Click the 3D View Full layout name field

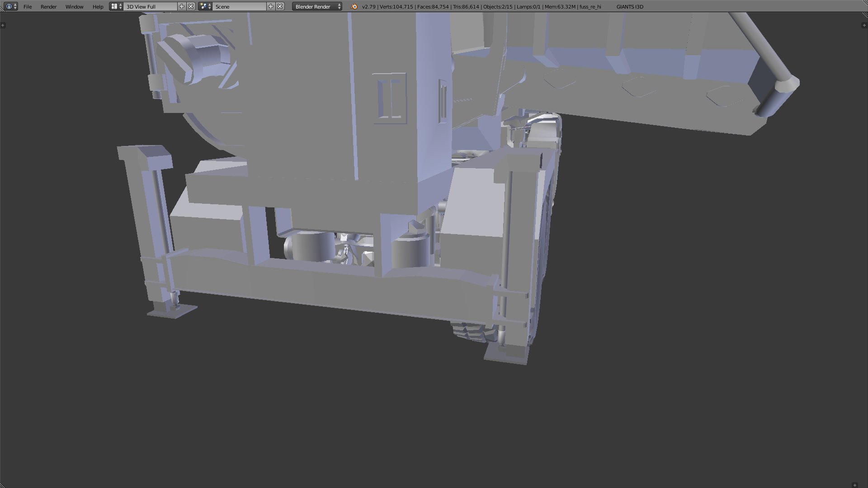coord(150,7)
